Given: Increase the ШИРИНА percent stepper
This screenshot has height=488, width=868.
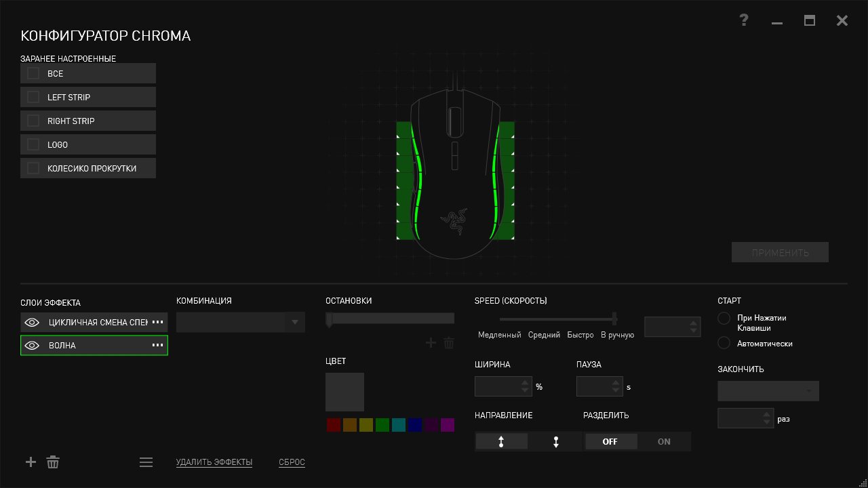Looking at the screenshot, I should [525, 382].
